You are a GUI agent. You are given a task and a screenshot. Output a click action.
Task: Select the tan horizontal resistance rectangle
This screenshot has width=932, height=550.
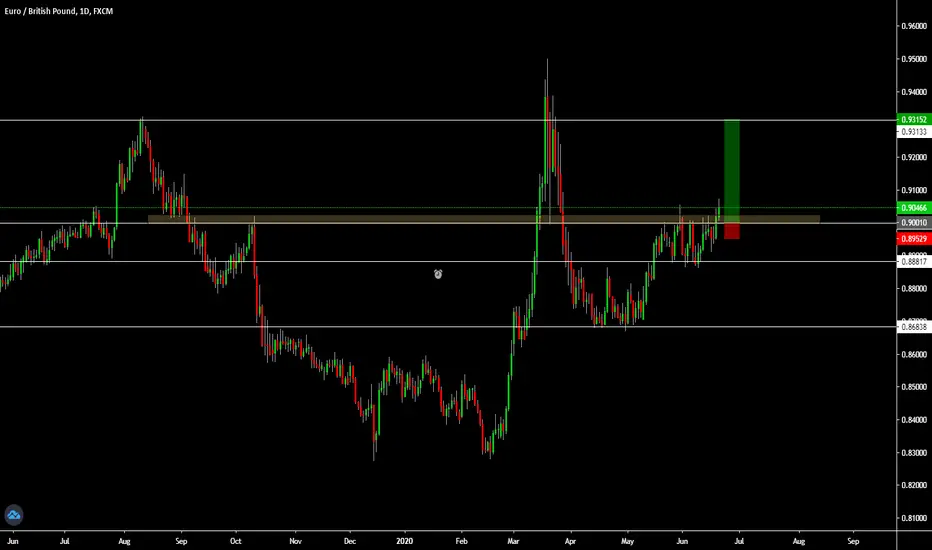pyautogui.click(x=484, y=219)
